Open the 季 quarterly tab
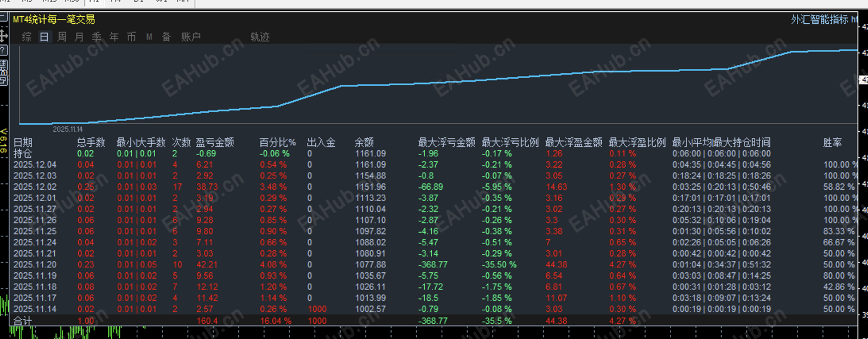 (x=97, y=37)
